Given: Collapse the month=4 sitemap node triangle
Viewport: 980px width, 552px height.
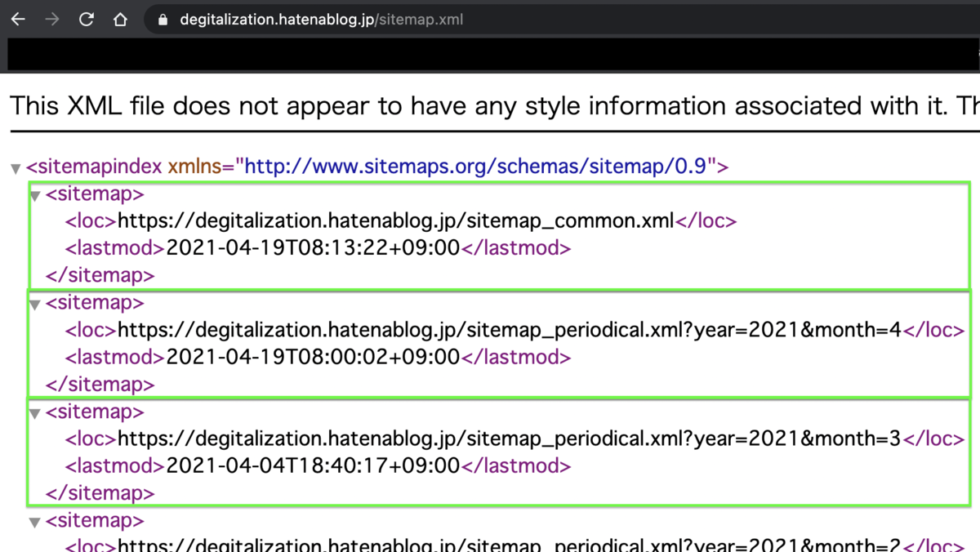Looking at the screenshot, I should [35, 305].
